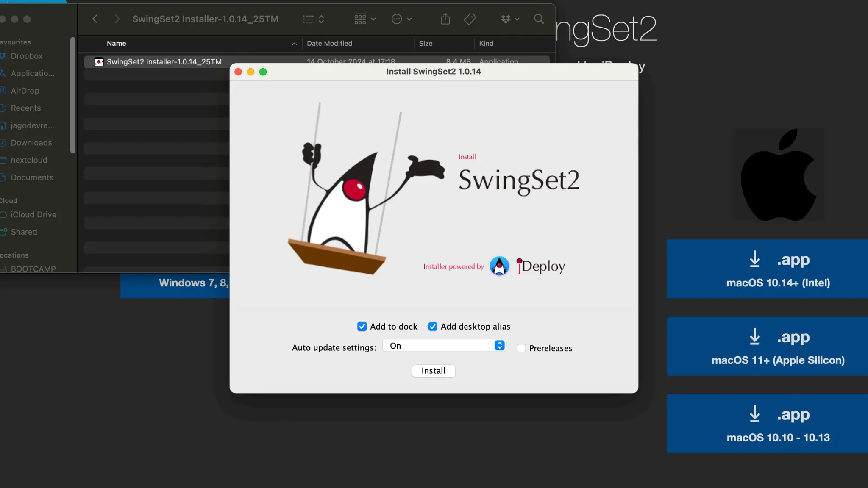Click the Share icon in Finder toolbar

click(x=445, y=19)
